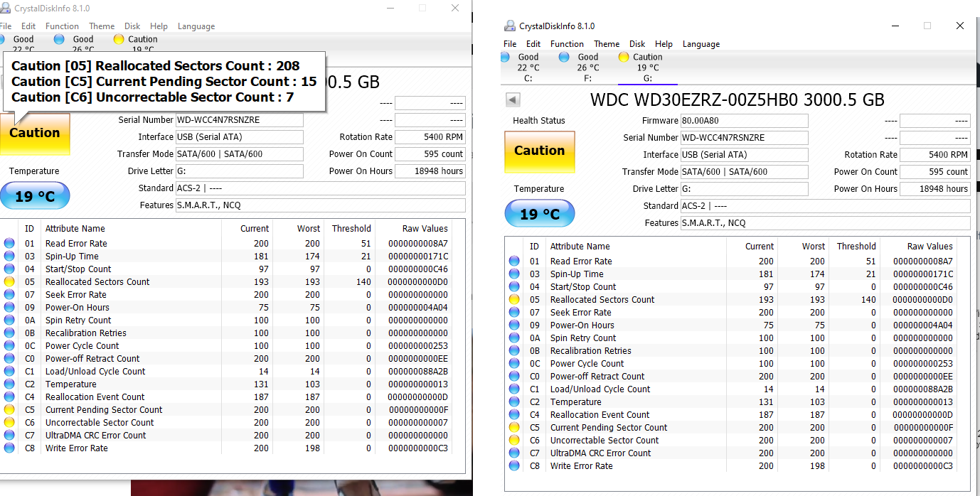Click the Transfer Mode field in right window

pos(745,172)
